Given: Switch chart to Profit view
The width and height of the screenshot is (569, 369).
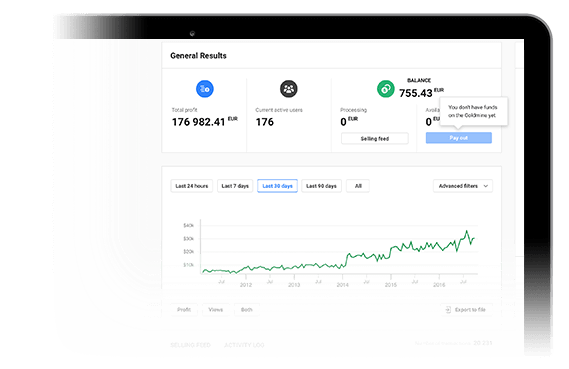Looking at the screenshot, I should tap(184, 309).
